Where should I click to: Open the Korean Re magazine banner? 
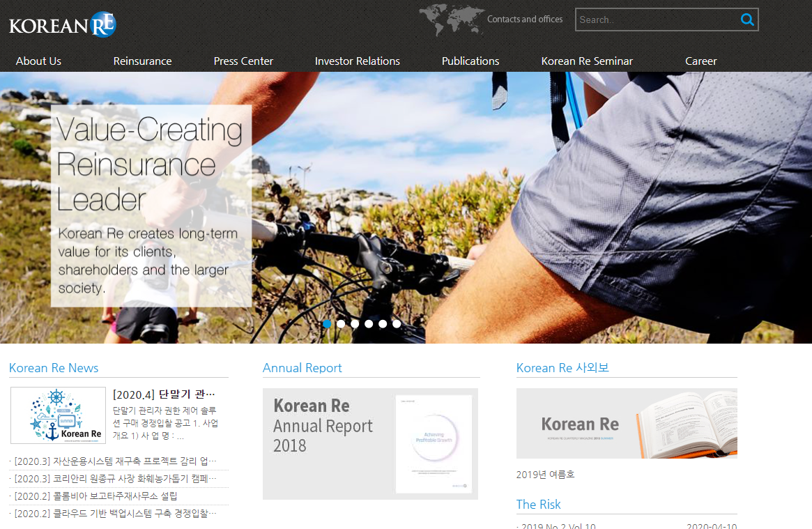[x=627, y=423]
